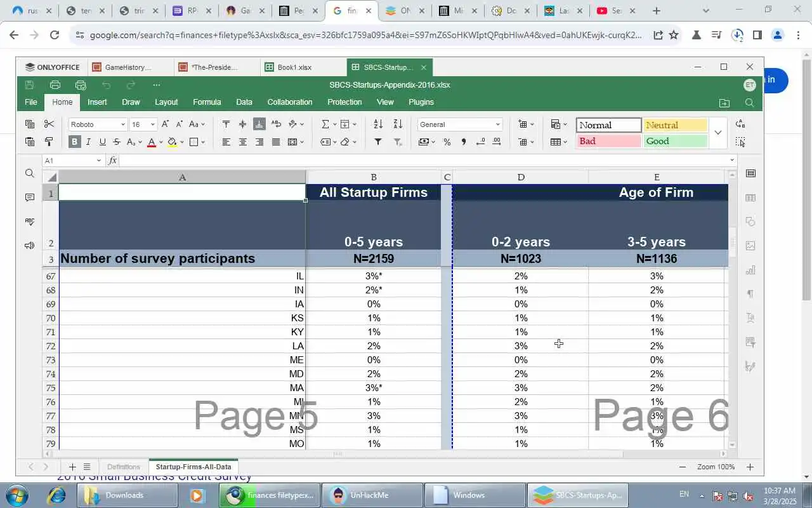This screenshot has height=508, width=812.
Task: Open Book1.xlsx document tab
Action: pyautogui.click(x=294, y=67)
